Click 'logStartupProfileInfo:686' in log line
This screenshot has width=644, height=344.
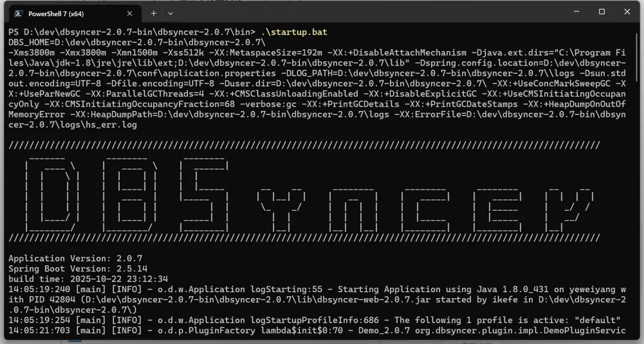[x=315, y=320]
